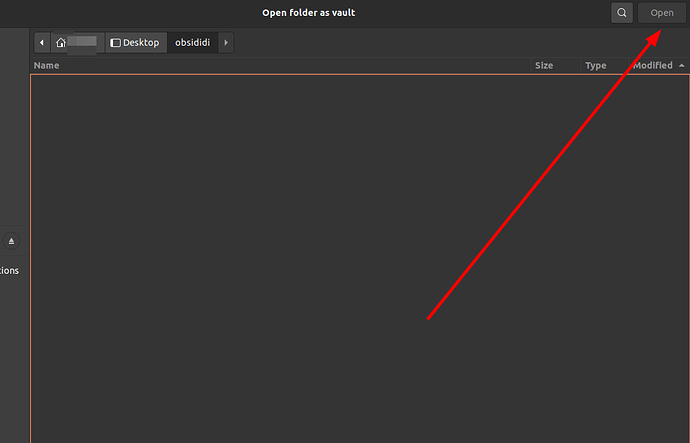The image size is (690, 443).
Task: Eject the mounted drive in sidebar
Action: [x=12, y=241]
